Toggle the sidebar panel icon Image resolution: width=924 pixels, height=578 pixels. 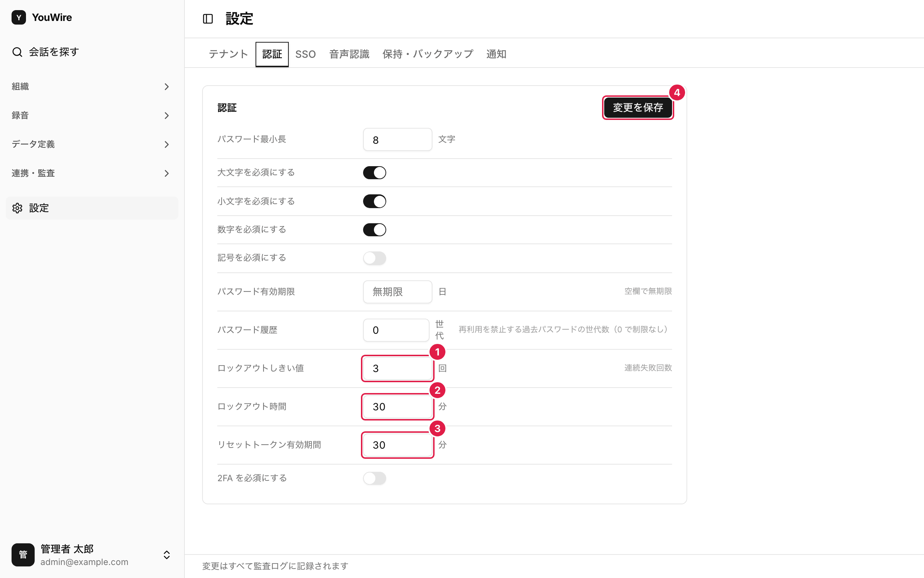pyautogui.click(x=208, y=19)
